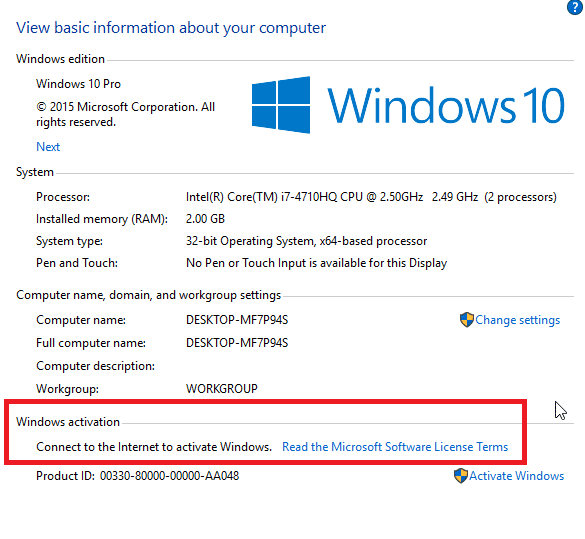Click the Computer description: label
Image resolution: width=585 pixels, height=539 pixels.
(96, 366)
